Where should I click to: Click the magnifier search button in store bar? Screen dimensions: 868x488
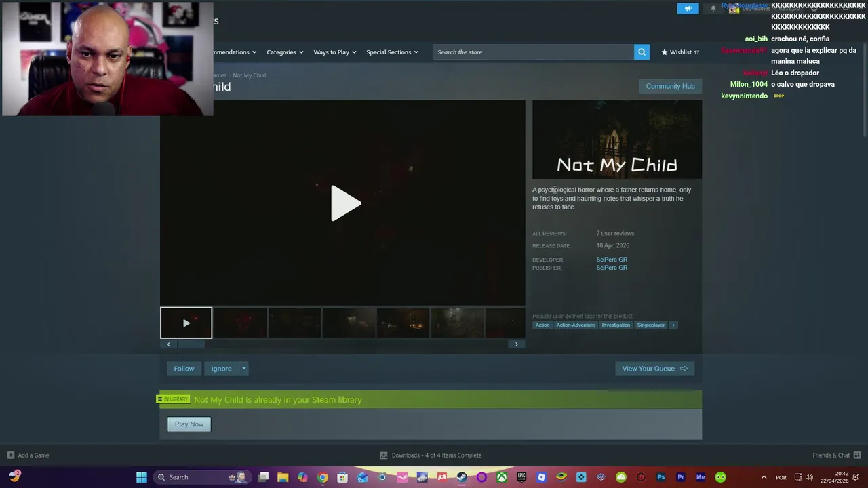tap(642, 52)
